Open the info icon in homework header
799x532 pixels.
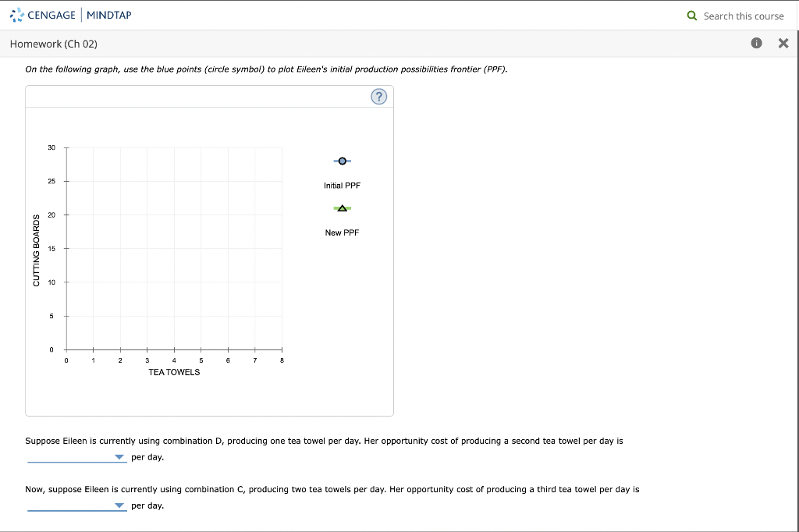(x=756, y=44)
